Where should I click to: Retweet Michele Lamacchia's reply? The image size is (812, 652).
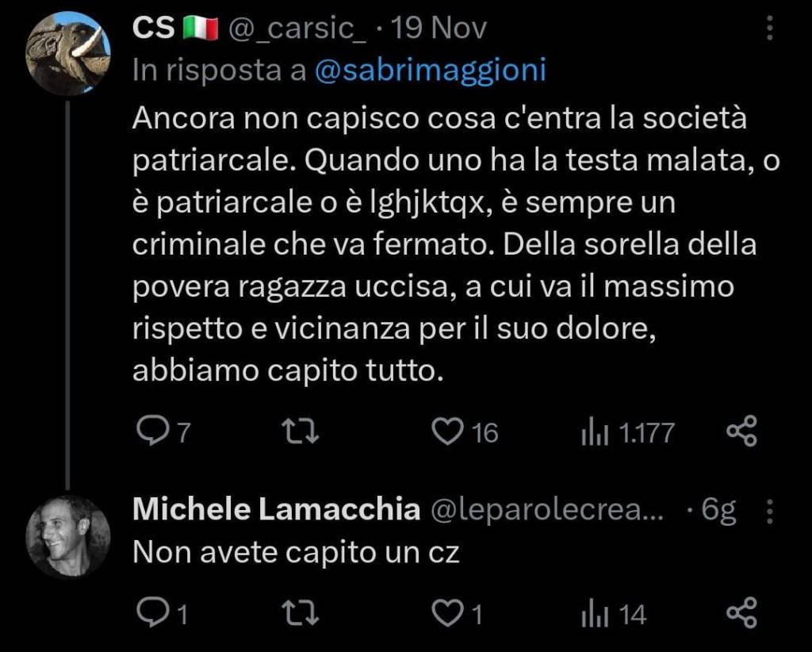[301, 613]
